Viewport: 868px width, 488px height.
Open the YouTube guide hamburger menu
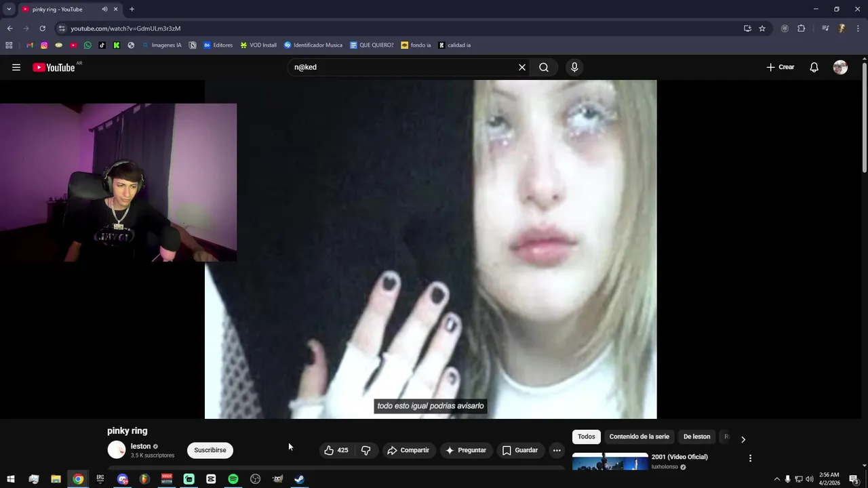tap(16, 67)
